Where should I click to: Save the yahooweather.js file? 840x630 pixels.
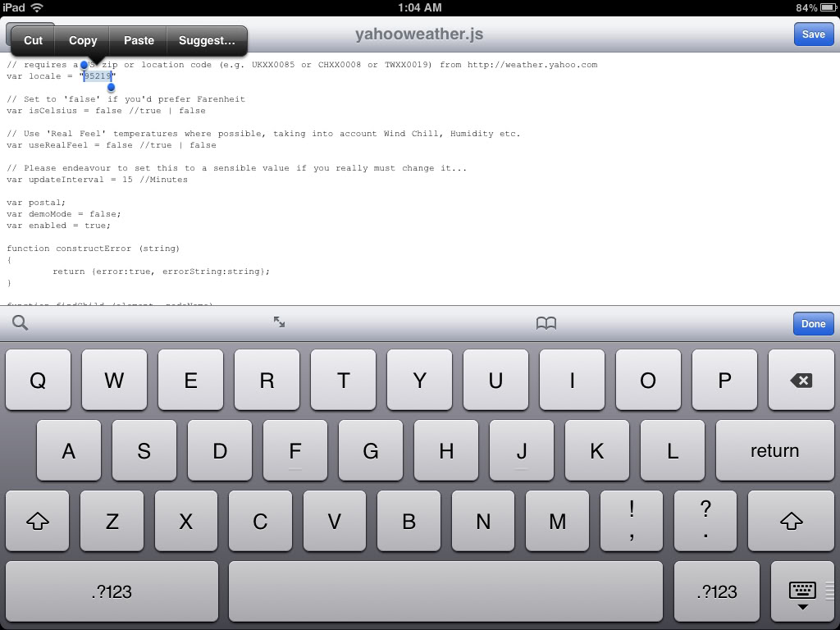813,34
